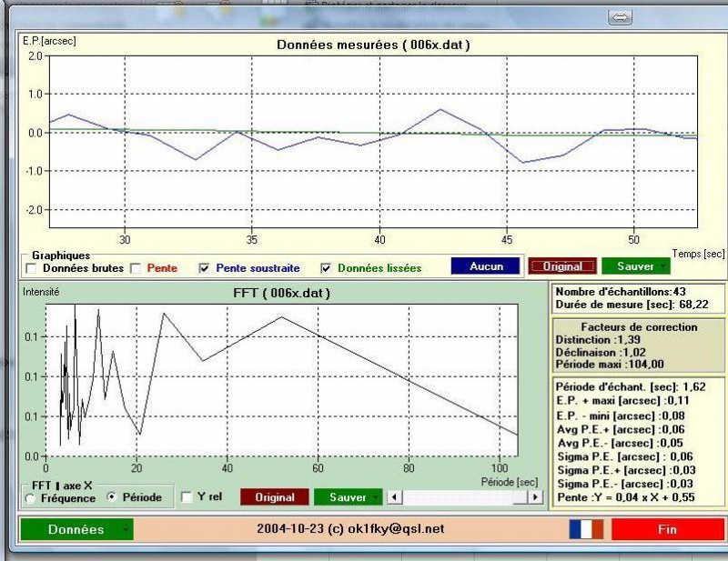Click the horizontal scrollbar track under FFT

[465, 497]
